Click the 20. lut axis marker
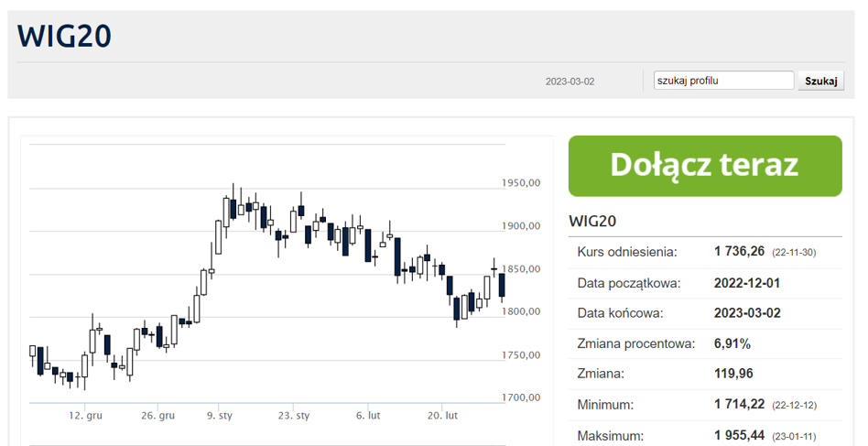This screenshot has height=446, width=868. [x=442, y=415]
